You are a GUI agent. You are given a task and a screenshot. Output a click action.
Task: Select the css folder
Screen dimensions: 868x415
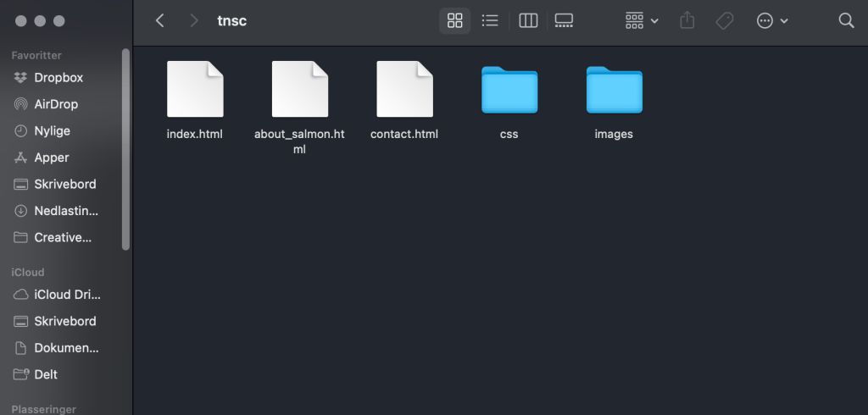[509, 90]
